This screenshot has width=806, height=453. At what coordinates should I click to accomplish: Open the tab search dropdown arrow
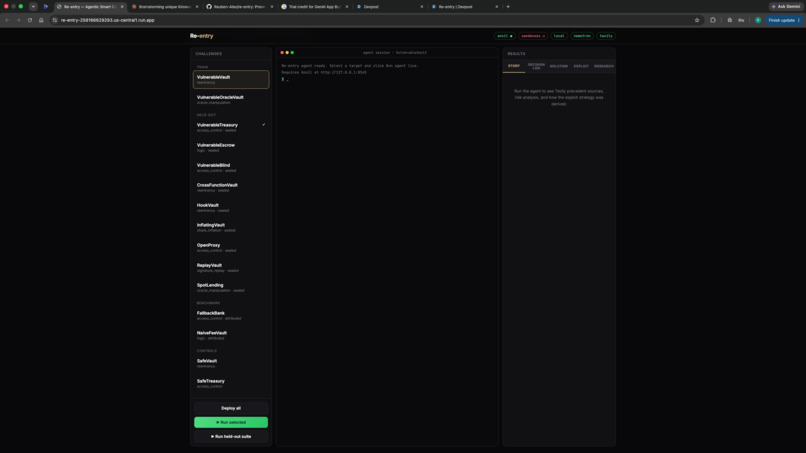point(33,7)
